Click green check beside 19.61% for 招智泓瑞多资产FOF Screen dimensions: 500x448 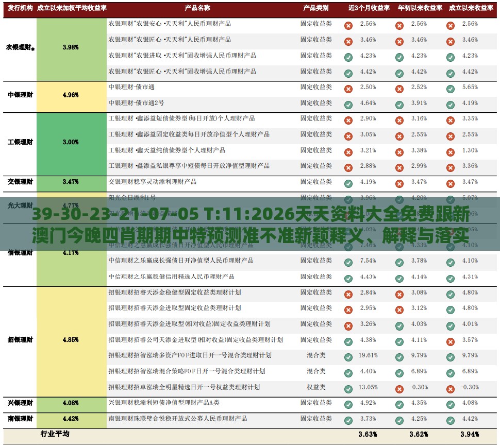tap(348, 357)
